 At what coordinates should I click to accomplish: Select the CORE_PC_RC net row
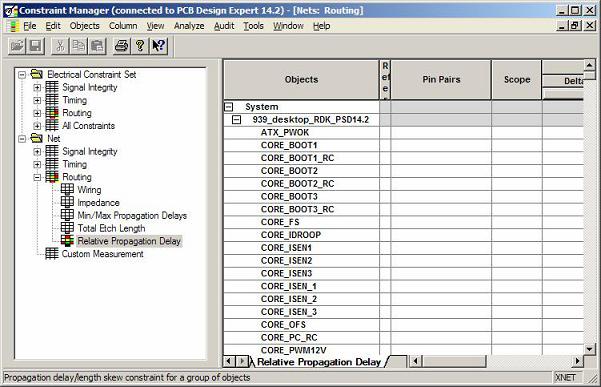click(301, 338)
